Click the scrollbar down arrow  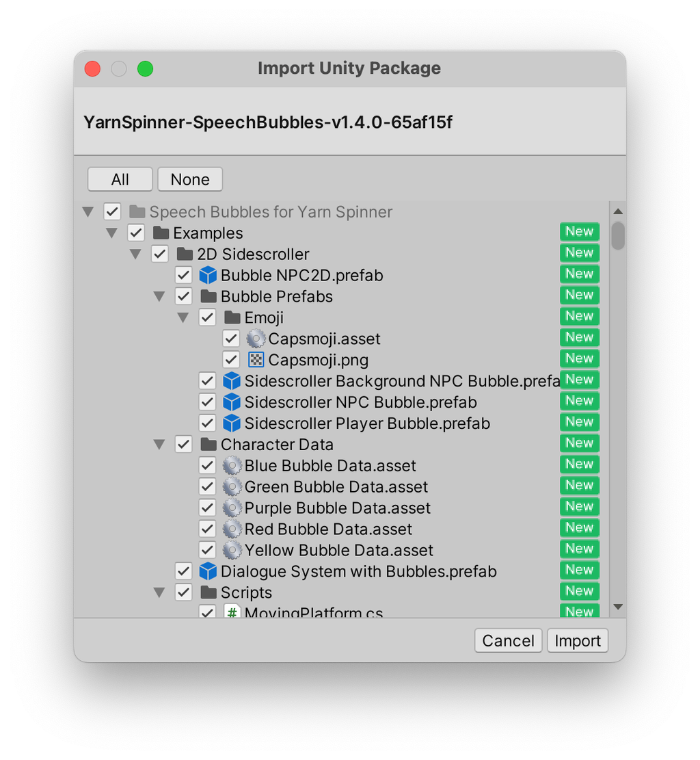click(618, 607)
